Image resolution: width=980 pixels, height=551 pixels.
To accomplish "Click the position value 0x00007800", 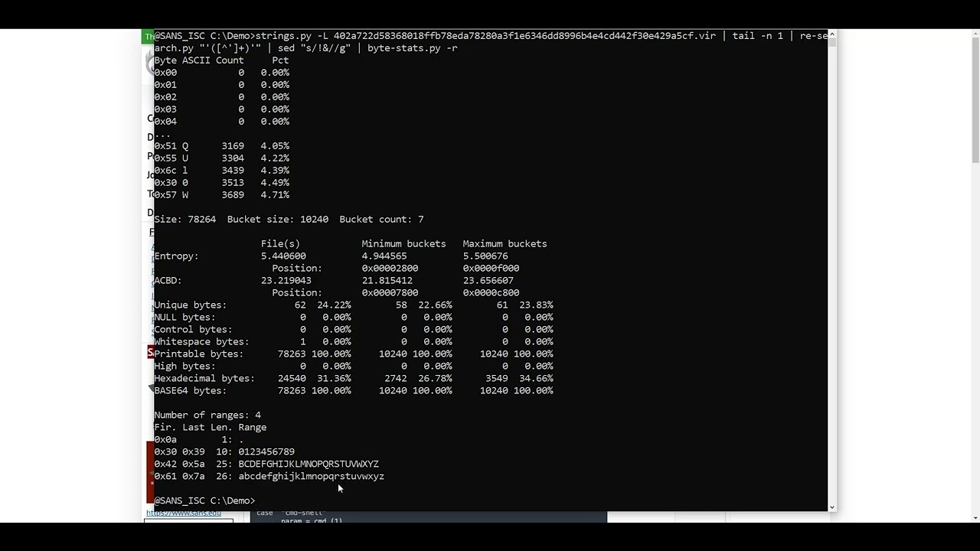I will coord(390,292).
